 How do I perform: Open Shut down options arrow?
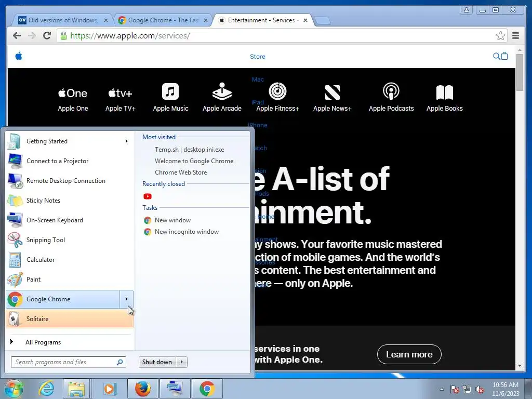182,362
